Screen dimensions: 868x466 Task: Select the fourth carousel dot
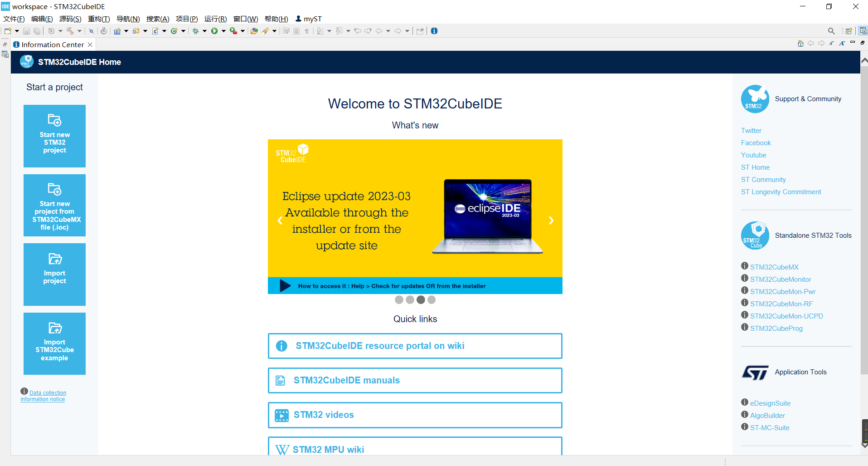(x=432, y=299)
